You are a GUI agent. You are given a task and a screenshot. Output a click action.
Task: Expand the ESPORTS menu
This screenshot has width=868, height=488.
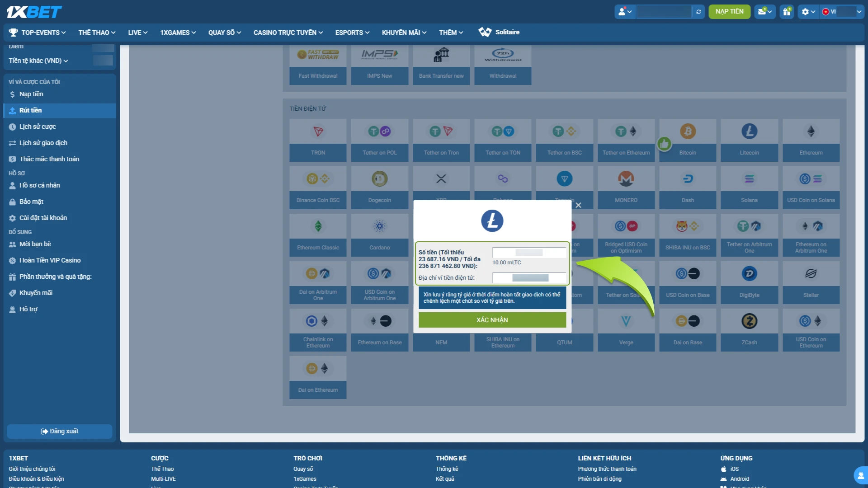(x=352, y=33)
